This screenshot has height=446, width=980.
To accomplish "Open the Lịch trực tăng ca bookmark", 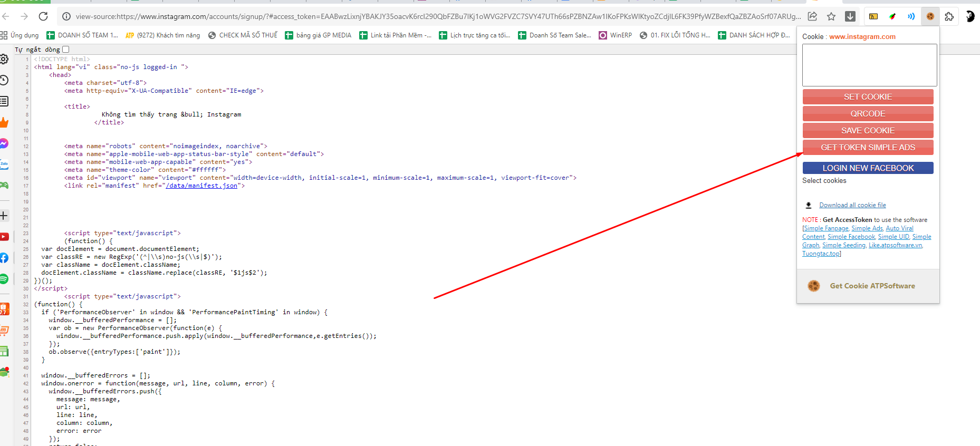I will click(x=474, y=35).
